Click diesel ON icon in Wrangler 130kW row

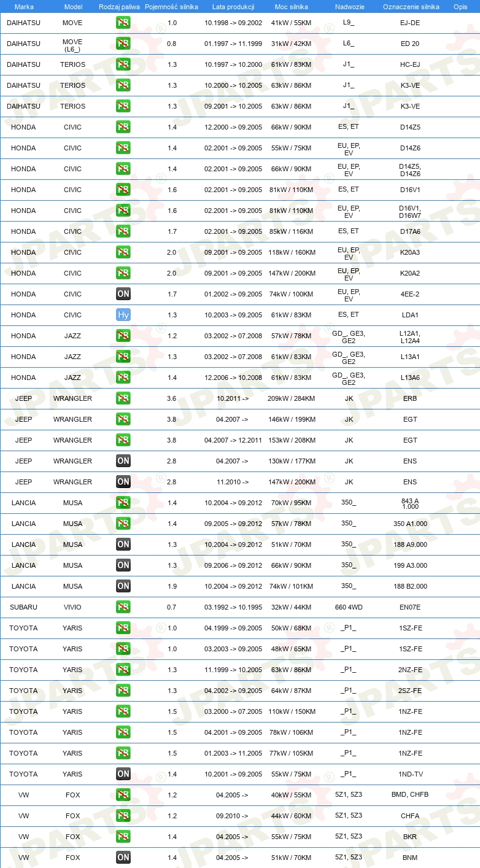[x=123, y=461]
